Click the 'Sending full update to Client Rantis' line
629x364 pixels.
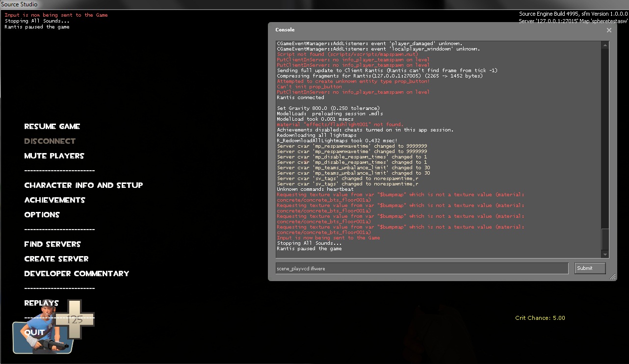pyautogui.click(x=387, y=71)
